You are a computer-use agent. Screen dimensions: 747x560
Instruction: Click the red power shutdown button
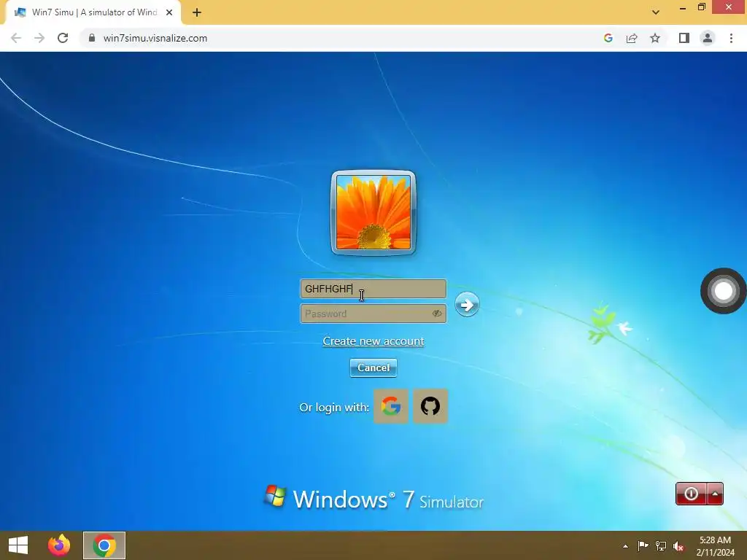691,494
